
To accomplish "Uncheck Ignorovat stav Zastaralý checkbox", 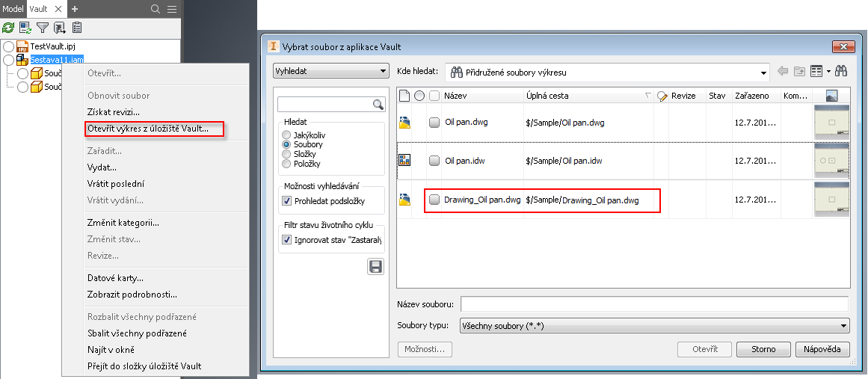I will [287, 240].
